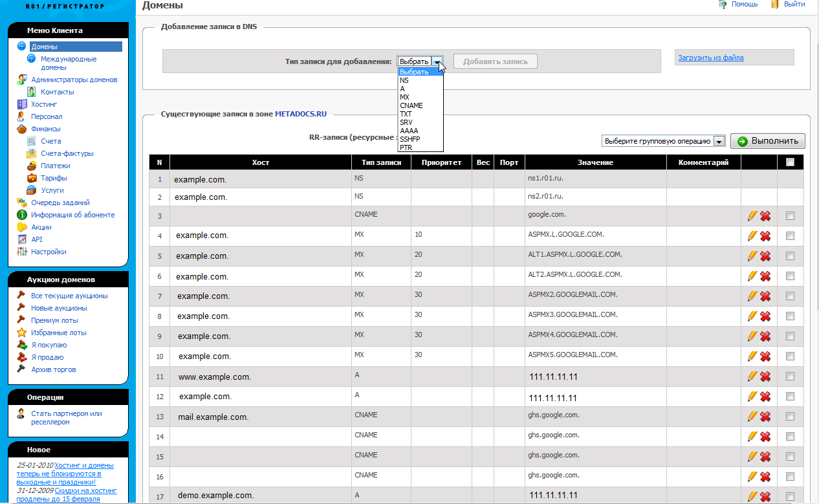Select SRV in record type list
819x504 pixels.
(420, 122)
